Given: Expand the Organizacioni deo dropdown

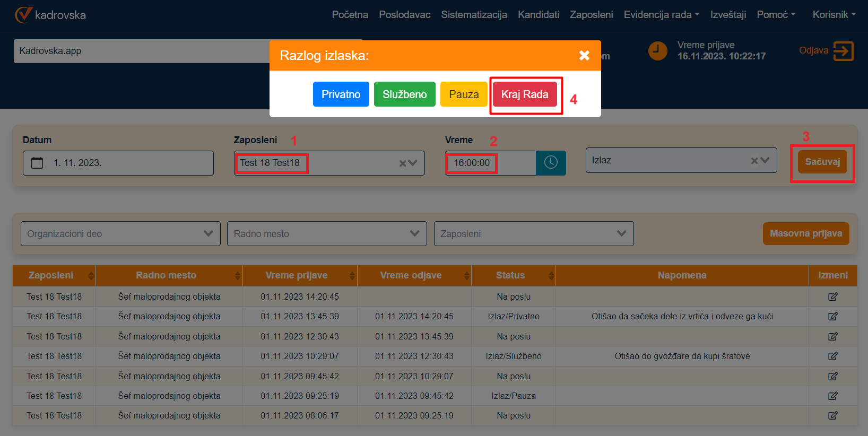Looking at the screenshot, I should click(208, 234).
